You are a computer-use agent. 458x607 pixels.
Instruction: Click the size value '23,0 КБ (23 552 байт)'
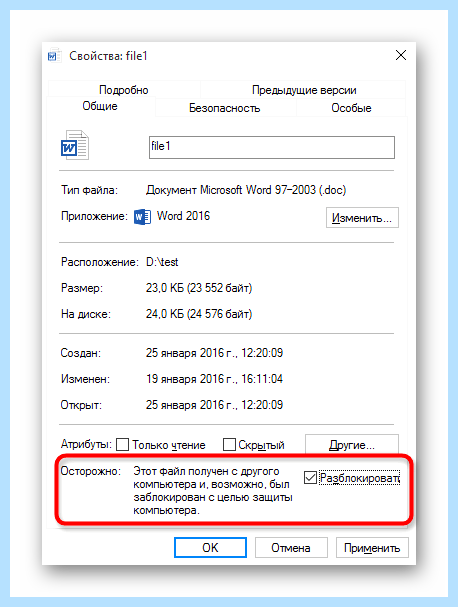(x=199, y=288)
